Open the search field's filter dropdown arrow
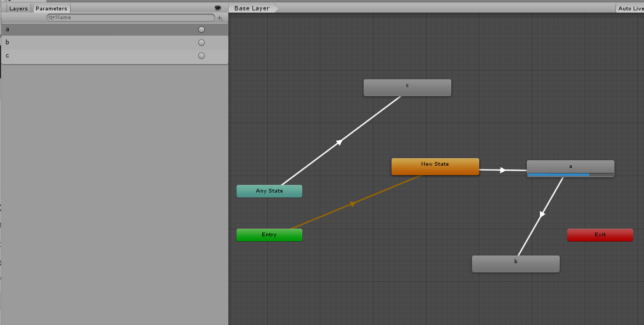Screen dimensions: 644x325 coord(54,17)
